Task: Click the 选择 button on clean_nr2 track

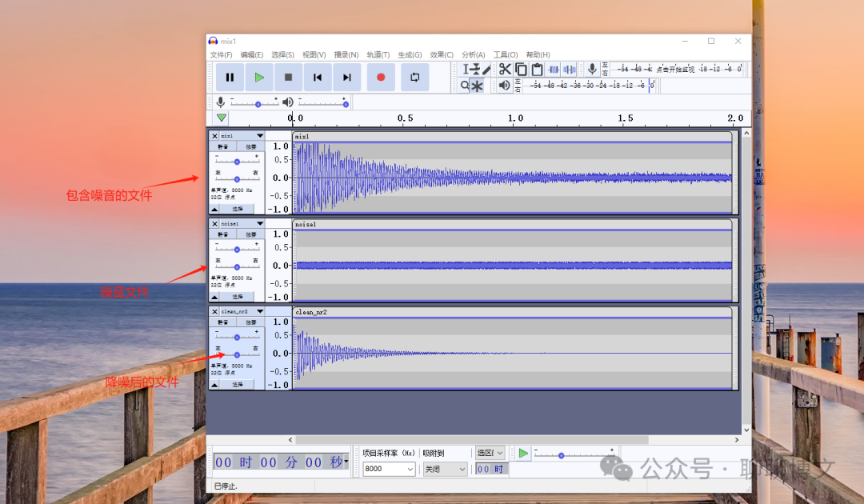Action: click(238, 384)
